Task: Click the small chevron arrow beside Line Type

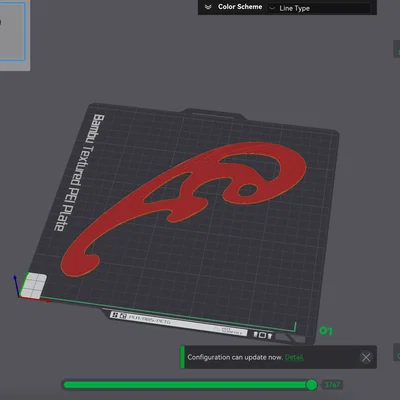Action: pos(272,8)
